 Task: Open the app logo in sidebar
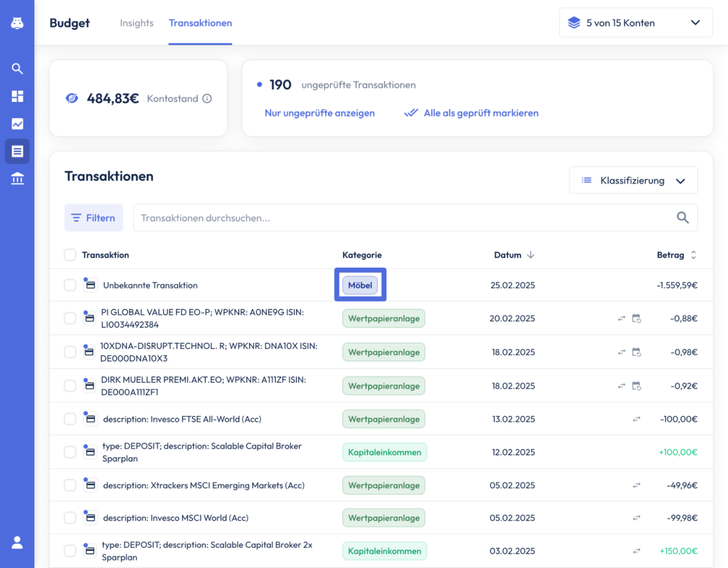tap(17, 23)
